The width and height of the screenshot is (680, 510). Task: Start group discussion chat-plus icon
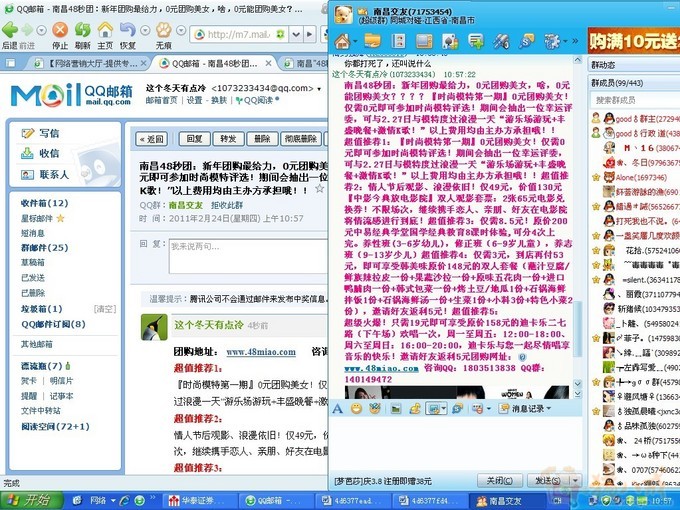pos(476,42)
